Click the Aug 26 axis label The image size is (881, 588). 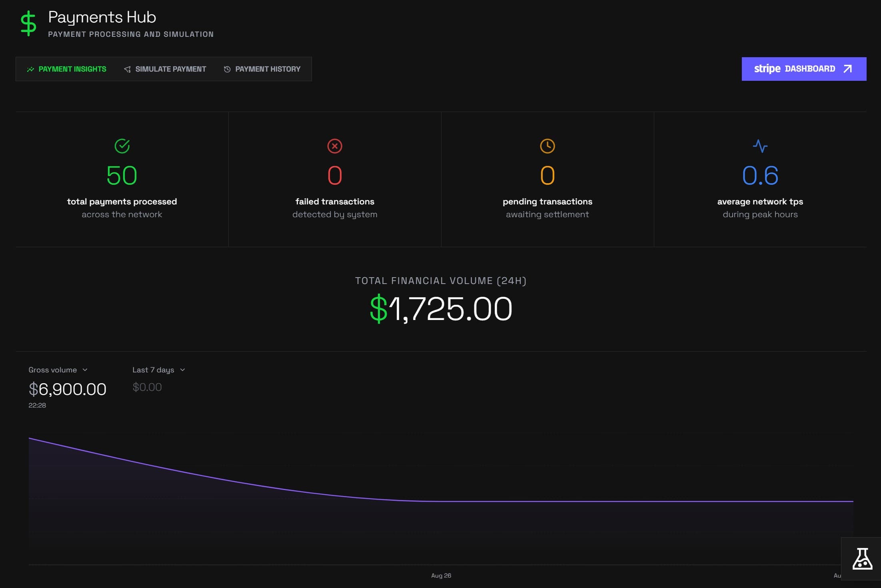[x=441, y=576]
